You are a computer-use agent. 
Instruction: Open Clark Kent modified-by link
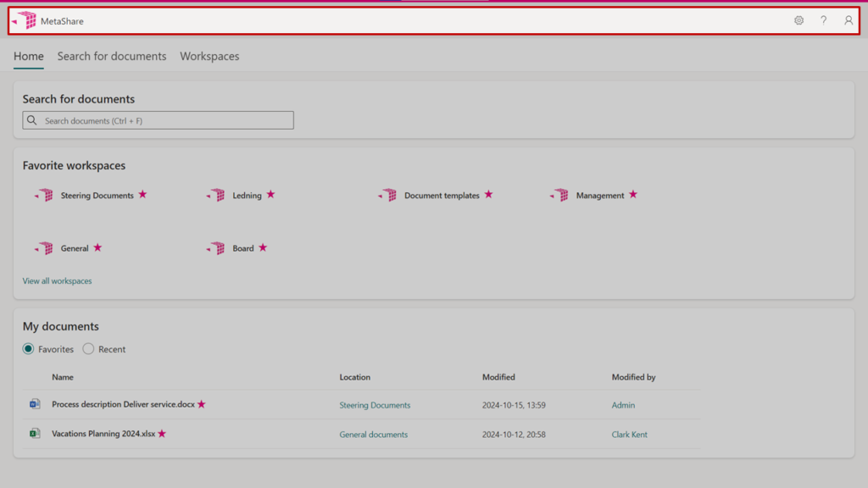pyautogui.click(x=629, y=435)
